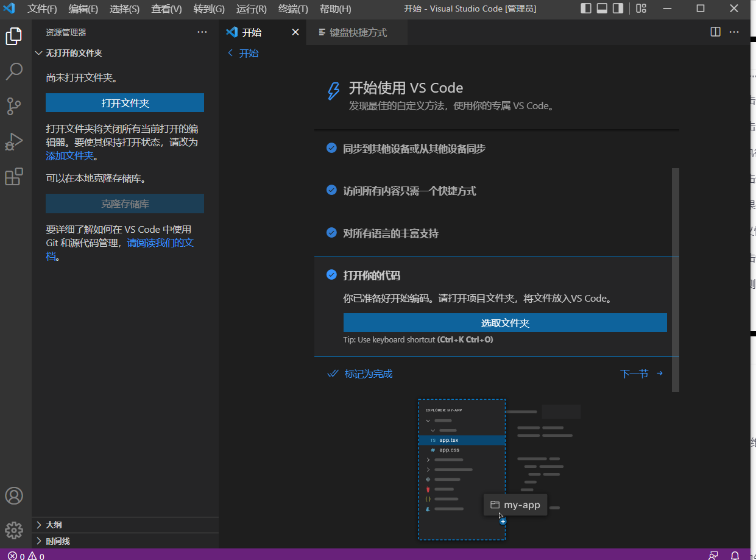The width and height of the screenshot is (756, 560).
Task: Open the 帮助(H) menu
Action: click(x=336, y=9)
